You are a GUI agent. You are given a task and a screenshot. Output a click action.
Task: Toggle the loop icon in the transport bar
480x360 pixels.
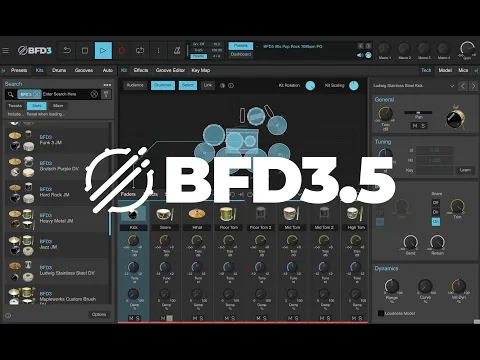140,51
